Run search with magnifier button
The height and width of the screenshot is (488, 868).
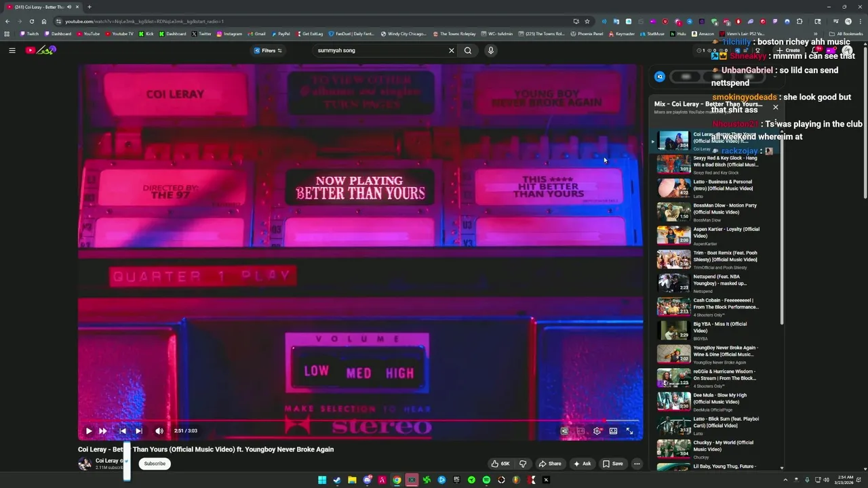pos(468,50)
